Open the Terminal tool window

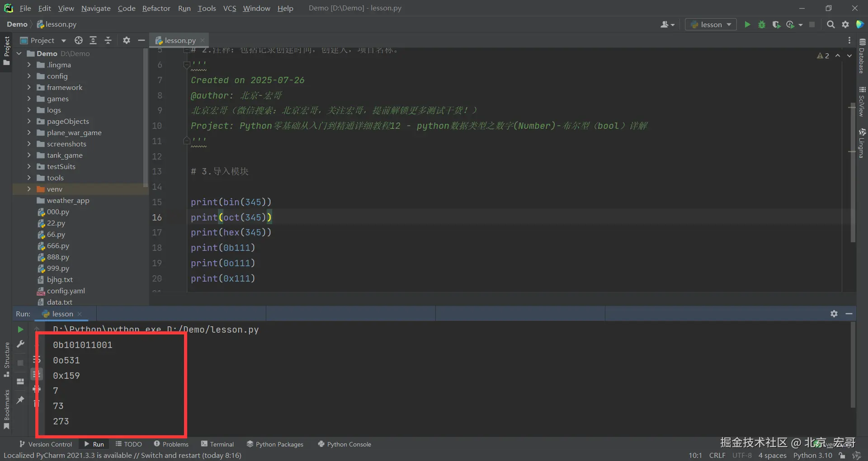pos(217,444)
